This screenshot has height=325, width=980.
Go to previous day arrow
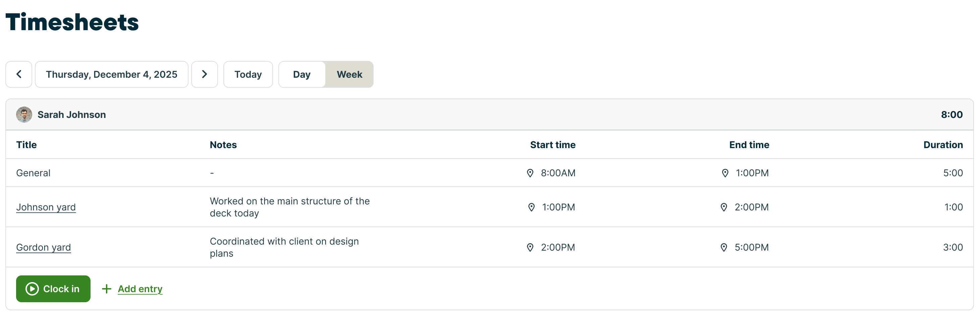pos(19,74)
